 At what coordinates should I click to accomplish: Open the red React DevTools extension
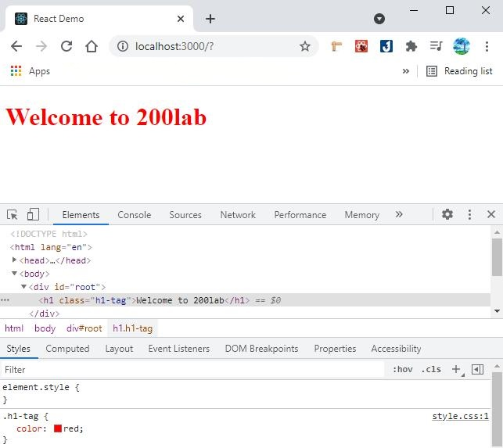tap(361, 46)
